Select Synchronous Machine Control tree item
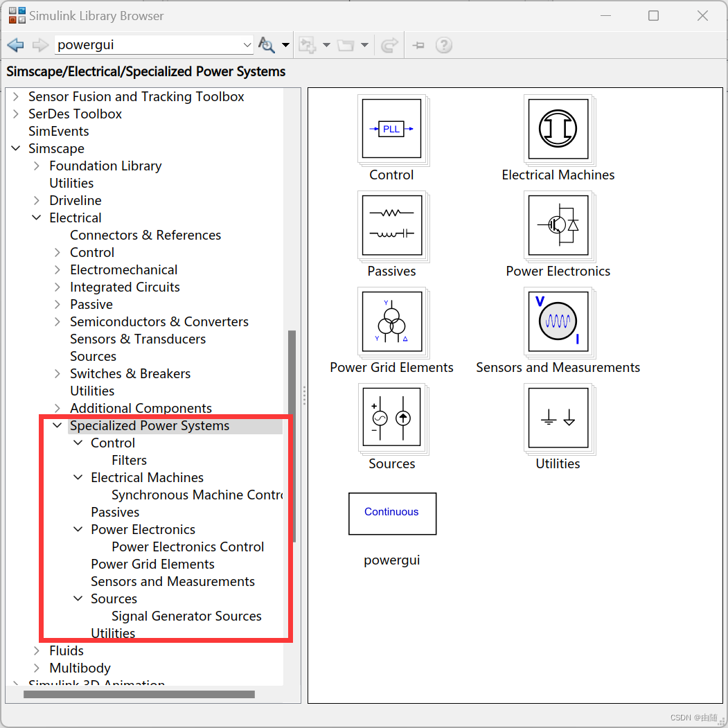This screenshot has width=728, height=728. 197,495
